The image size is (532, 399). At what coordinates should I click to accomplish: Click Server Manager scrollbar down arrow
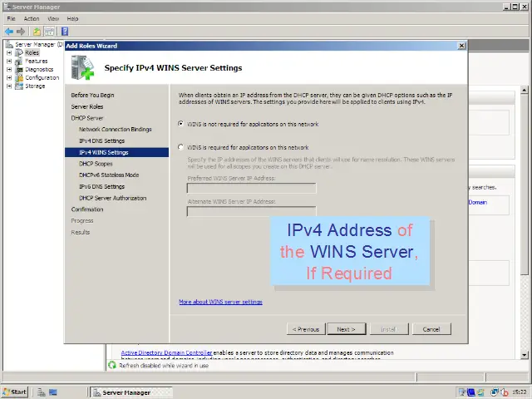click(525, 355)
